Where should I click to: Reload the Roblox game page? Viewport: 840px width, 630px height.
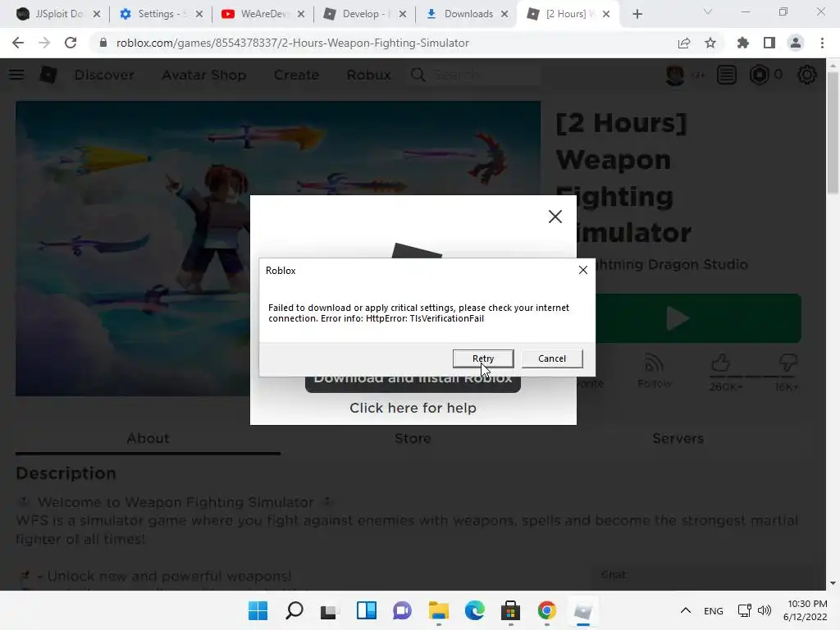coord(71,43)
